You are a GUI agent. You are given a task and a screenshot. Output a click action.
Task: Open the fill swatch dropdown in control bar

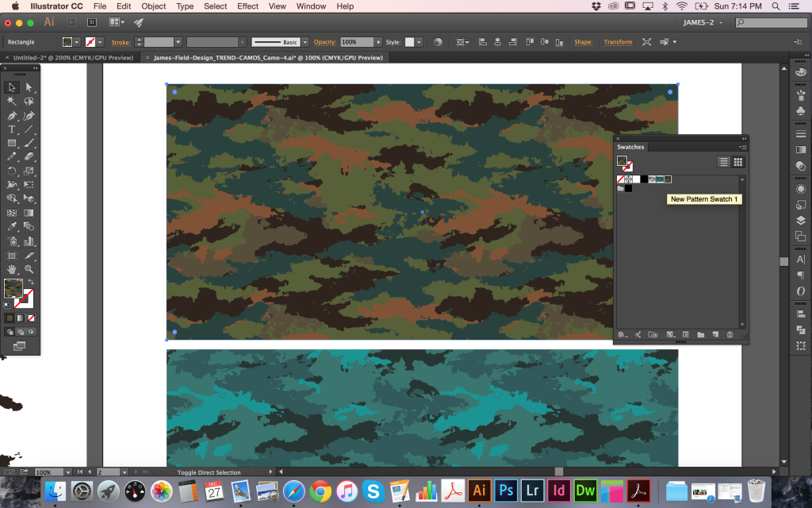(77, 42)
